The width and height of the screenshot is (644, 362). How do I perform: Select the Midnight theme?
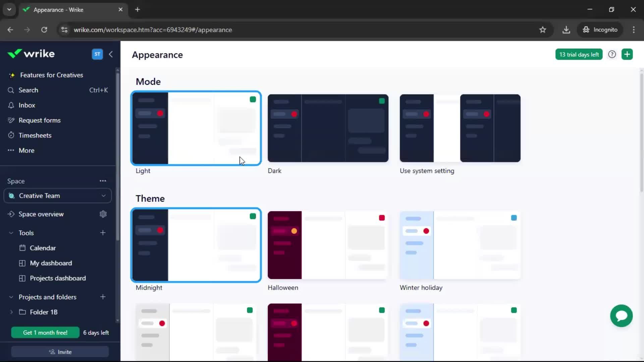coord(196,245)
